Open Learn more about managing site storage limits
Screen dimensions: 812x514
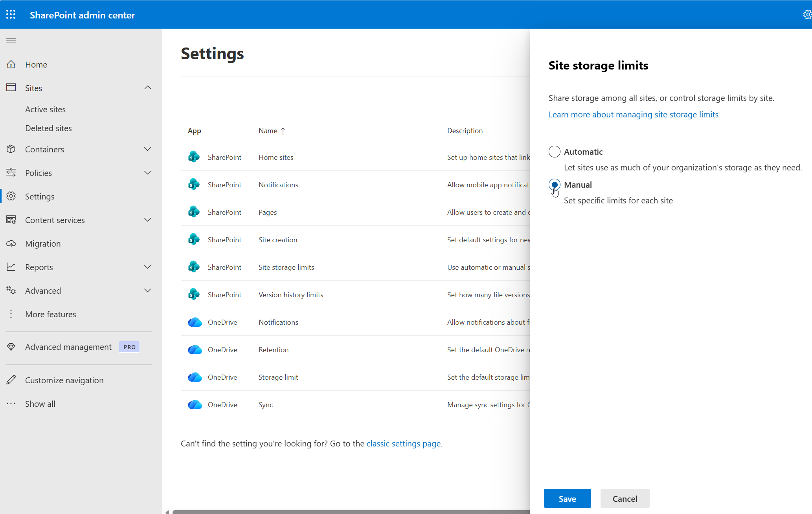click(x=634, y=114)
